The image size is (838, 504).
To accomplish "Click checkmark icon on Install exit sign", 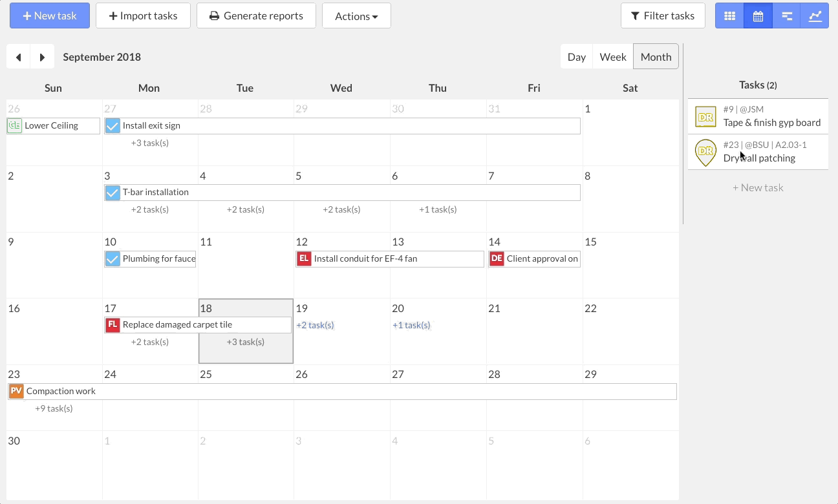I will point(113,125).
